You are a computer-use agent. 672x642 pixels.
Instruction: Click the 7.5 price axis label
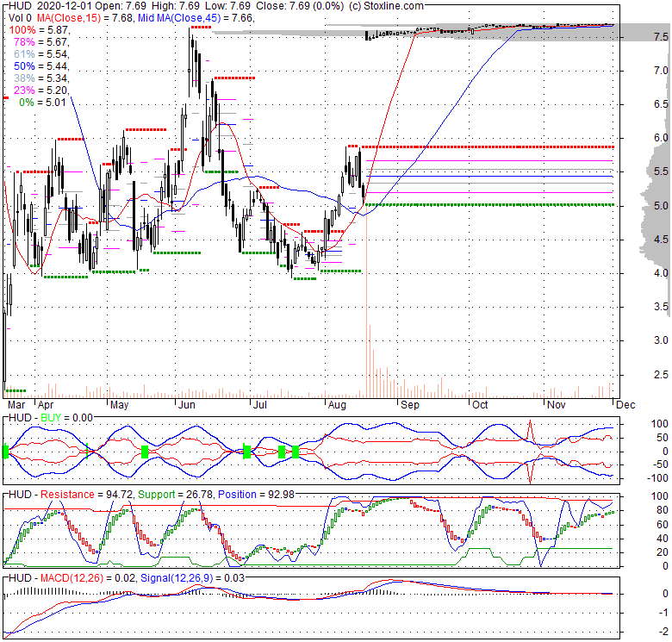(661, 37)
